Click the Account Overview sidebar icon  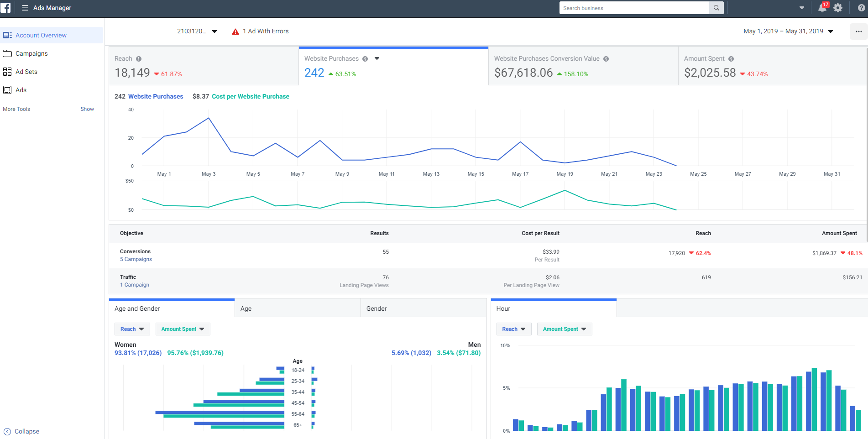(x=7, y=35)
